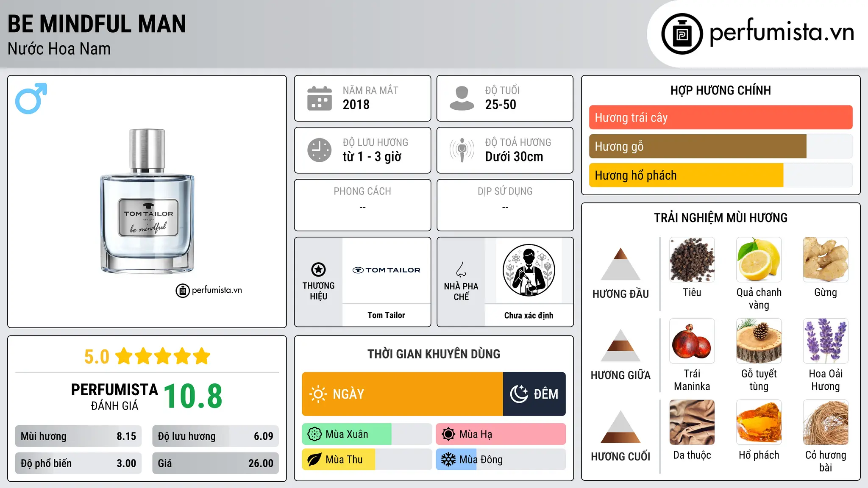Open the Tiêu pepper note image
This screenshot has height=488, width=868.
[692, 260]
